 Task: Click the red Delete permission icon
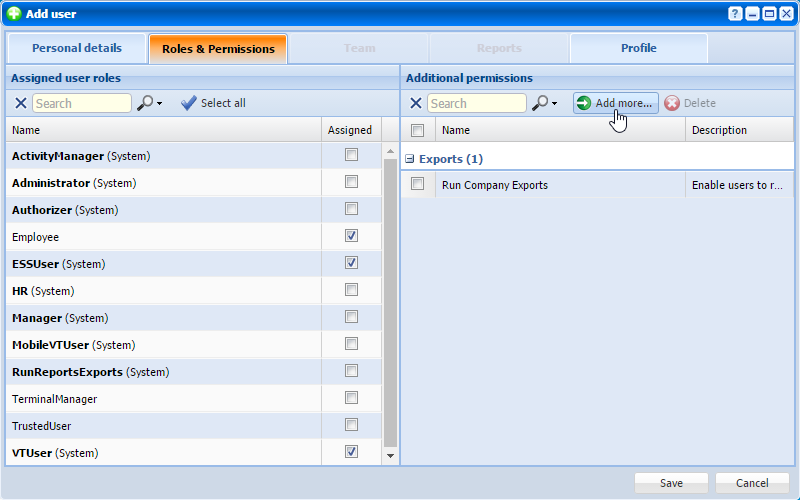click(672, 103)
